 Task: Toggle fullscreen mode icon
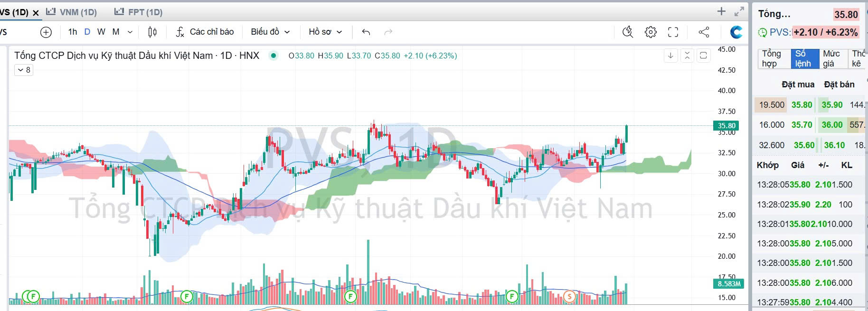pos(673,32)
